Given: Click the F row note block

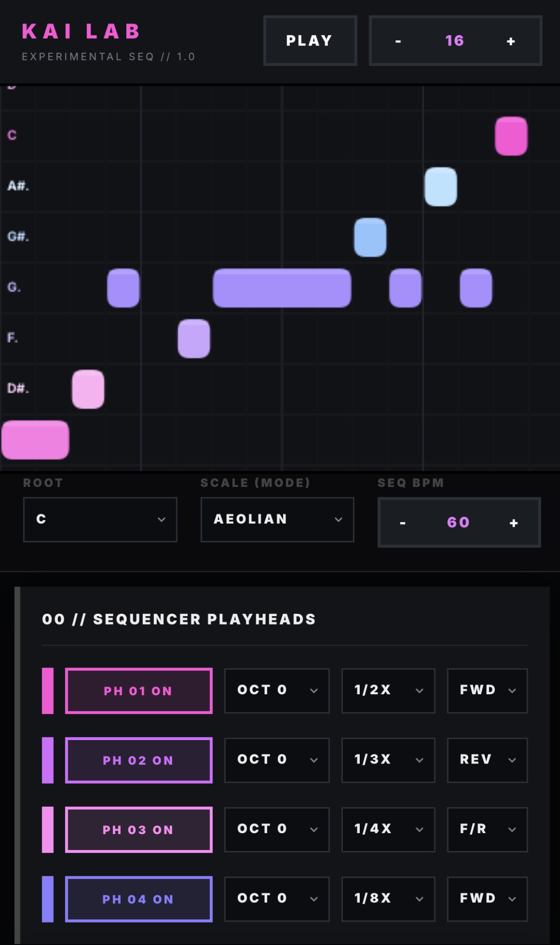Looking at the screenshot, I should tap(194, 338).
